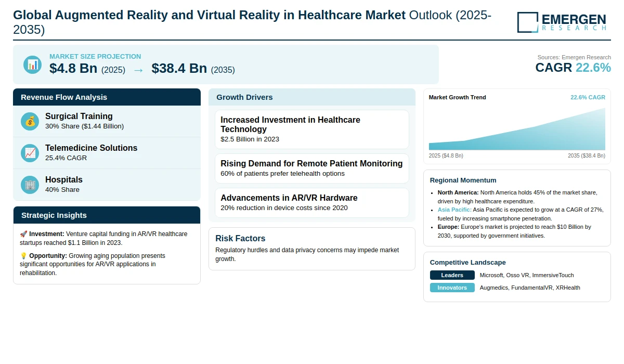
Task: Open the Rising Demand for Remote Patient Monitoring card
Action: (x=311, y=168)
